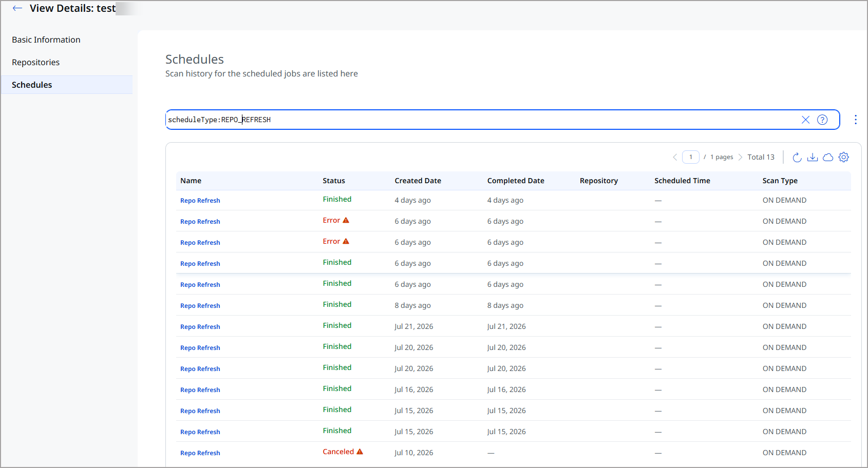Open the search help question mark icon
The height and width of the screenshot is (468, 868).
click(822, 120)
